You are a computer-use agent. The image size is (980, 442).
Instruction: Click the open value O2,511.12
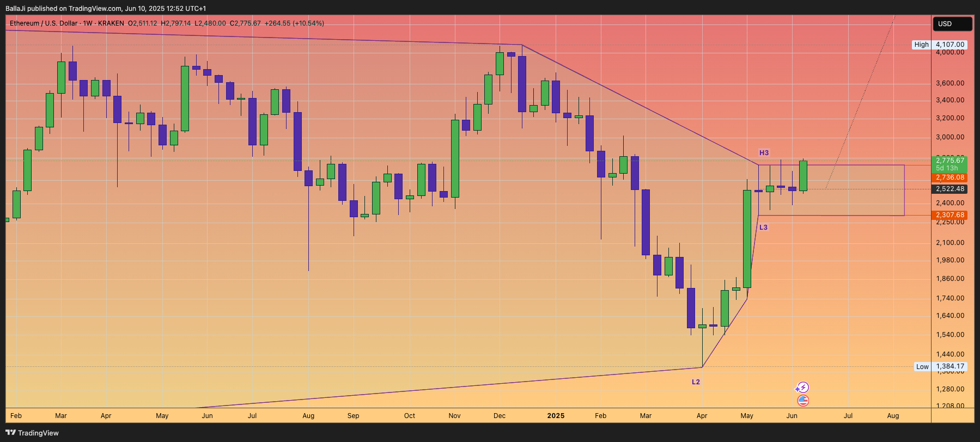142,23
